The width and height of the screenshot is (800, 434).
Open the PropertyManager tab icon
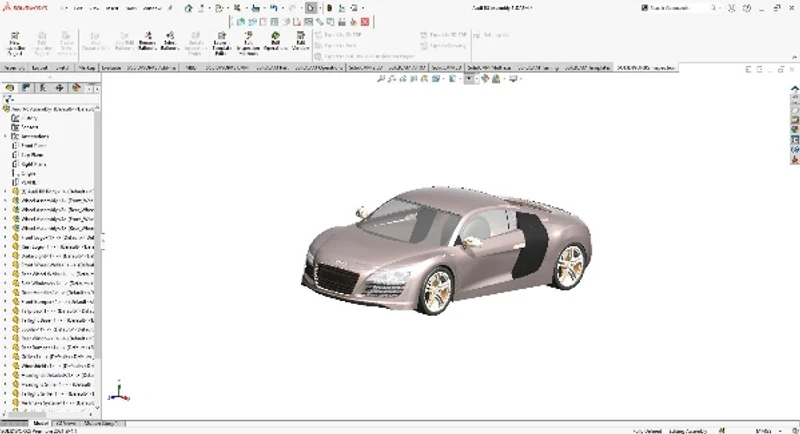point(26,88)
